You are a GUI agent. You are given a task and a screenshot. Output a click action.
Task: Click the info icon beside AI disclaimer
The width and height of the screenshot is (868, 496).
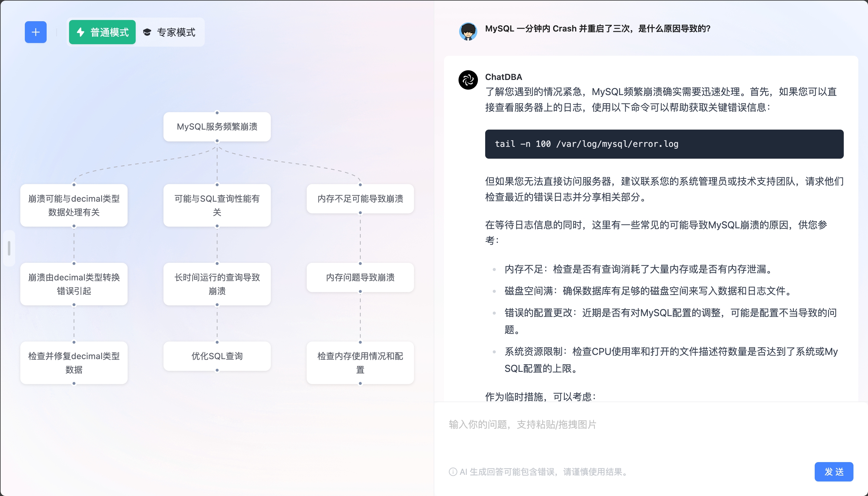(x=453, y=472)
